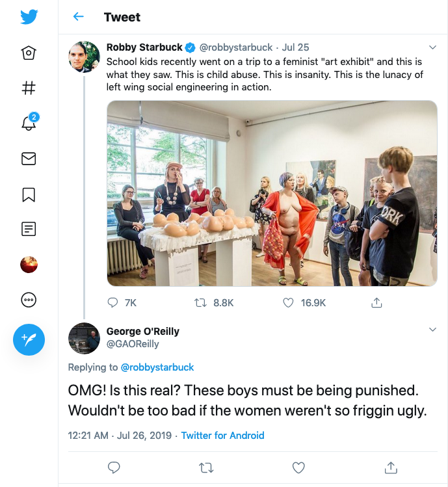
Task: Expand Robby Starbuck tweet options caret
Action: coord(433,47)
